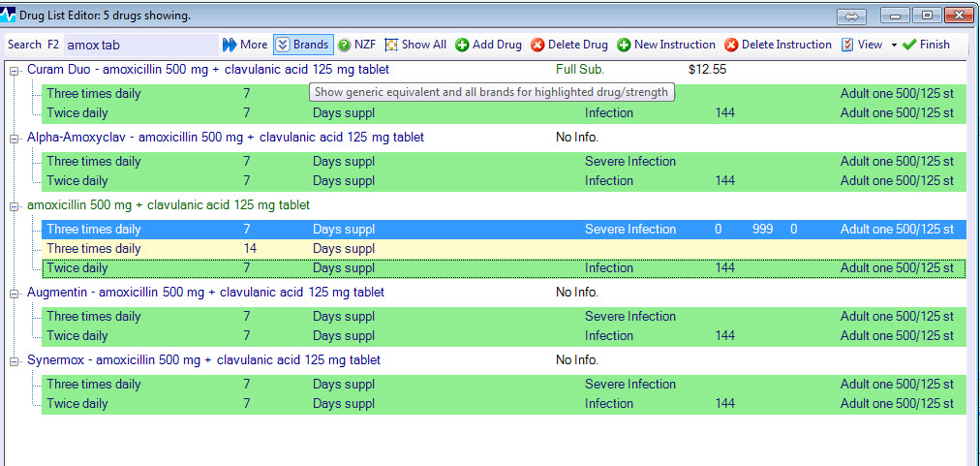Click the Add Drug button
The image size is (980, 466).
489,45
